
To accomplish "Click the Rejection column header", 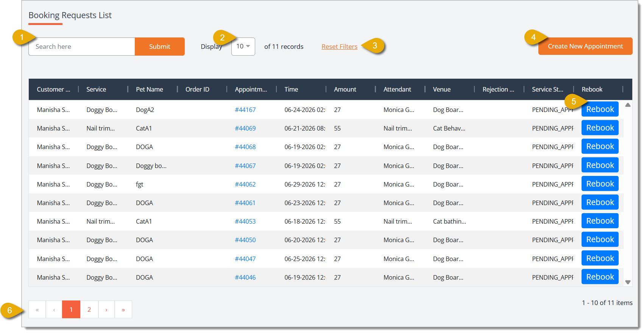I will coord(498,89).
